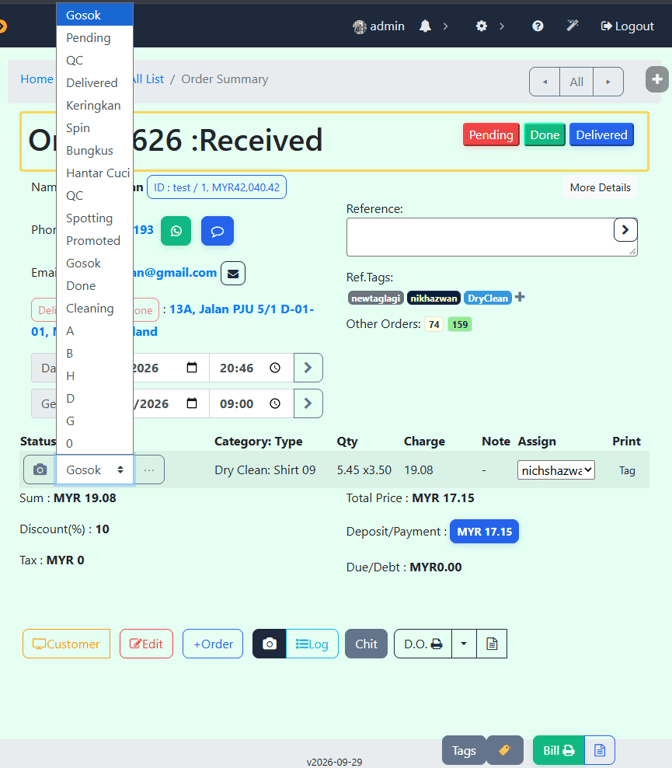Select Spotting option
This screenshot has height=768, width=672.
(x=95, y=218)
